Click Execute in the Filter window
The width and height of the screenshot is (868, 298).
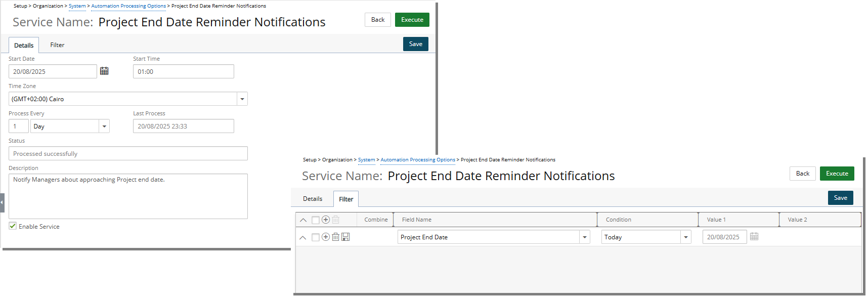click(x=837, y=174)
